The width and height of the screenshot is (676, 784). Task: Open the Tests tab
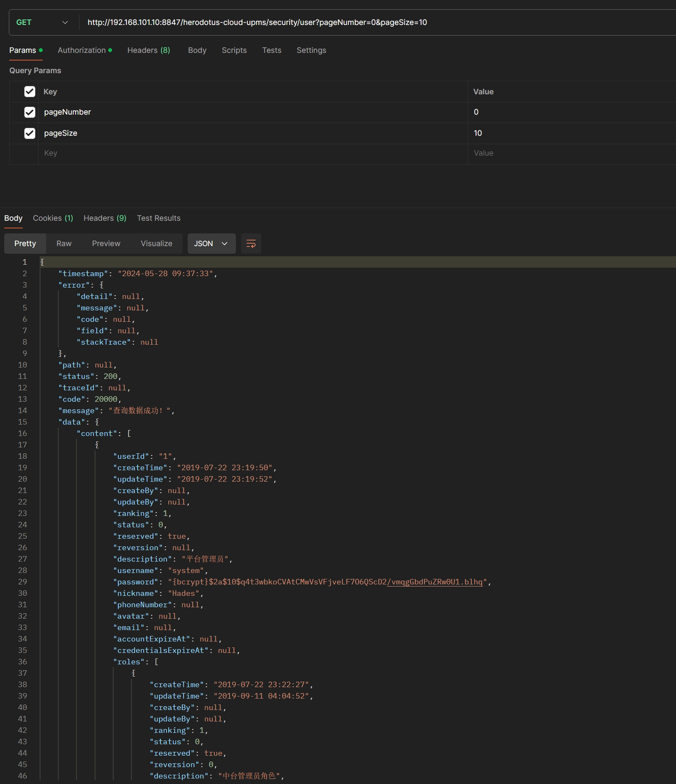pyautogui.click(x=271, y=50)
